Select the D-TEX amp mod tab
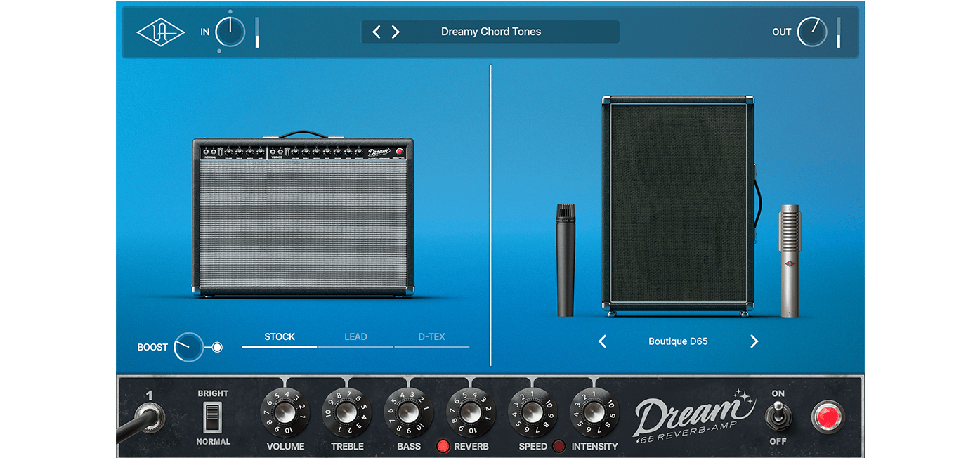The height and width of the screenshot is (458, 980). [431, 337]
